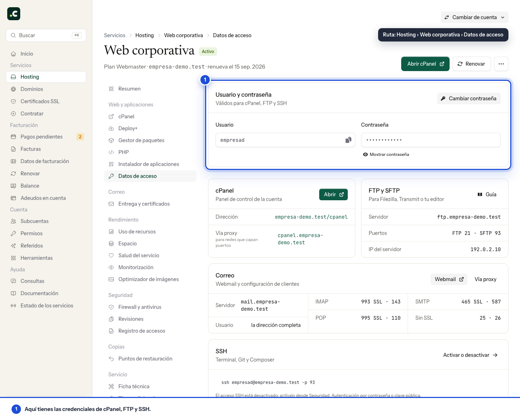Click the Referidos sparkle icon

13,246
